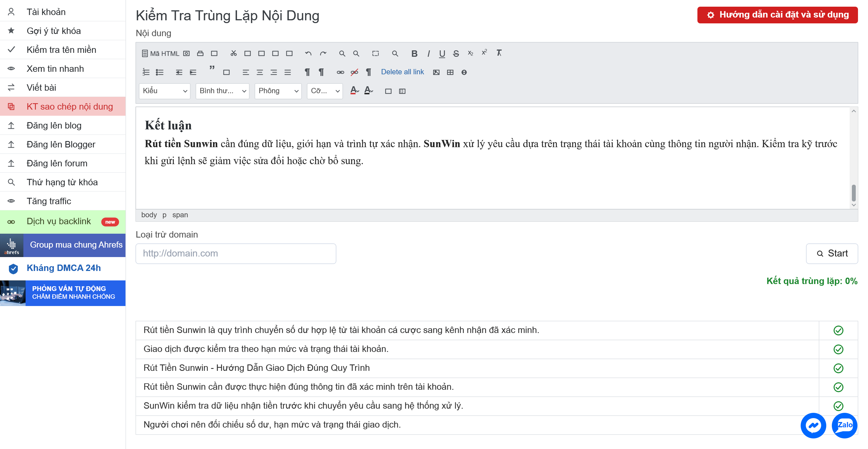The image size is (868, 449).
Task: Open the Kiểu style dropdown
Action: click(164, 91)
